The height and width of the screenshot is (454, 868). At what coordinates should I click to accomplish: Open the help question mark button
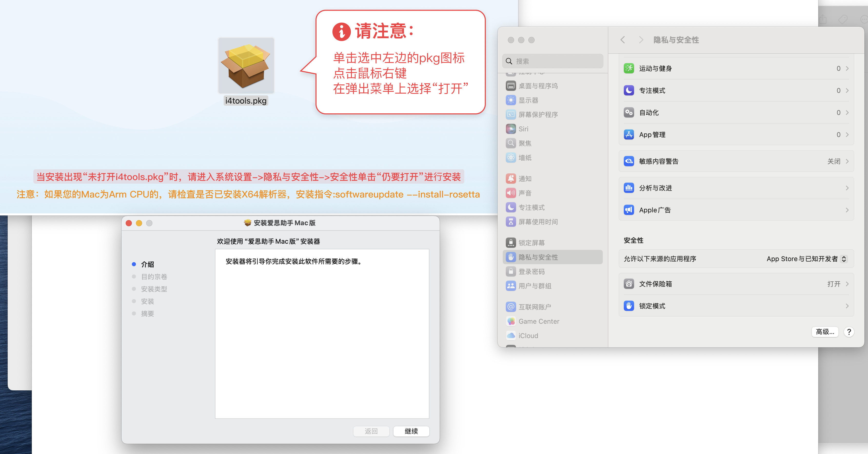click(849, 332)
